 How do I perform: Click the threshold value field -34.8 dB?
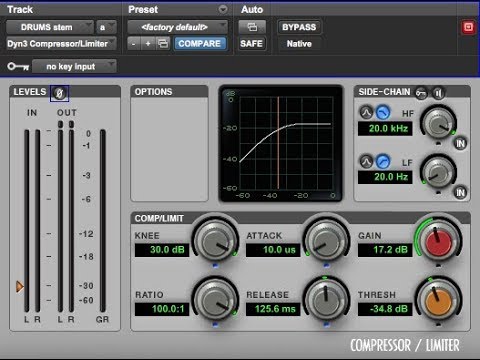(x=385, y=309)
